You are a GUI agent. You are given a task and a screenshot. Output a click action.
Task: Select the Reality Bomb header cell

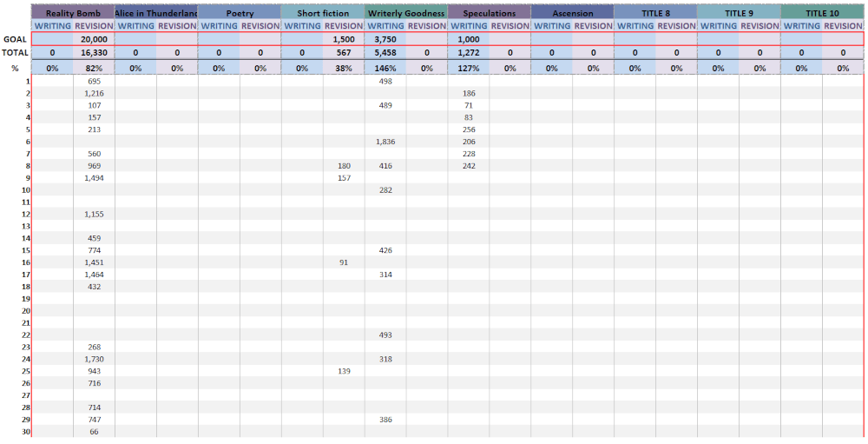coord(73,13)
